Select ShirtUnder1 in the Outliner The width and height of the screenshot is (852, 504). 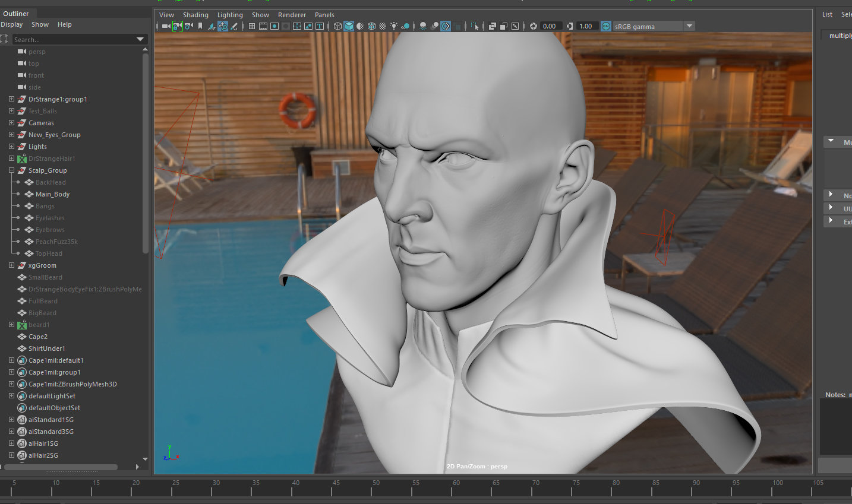click(x=47, y=348)
